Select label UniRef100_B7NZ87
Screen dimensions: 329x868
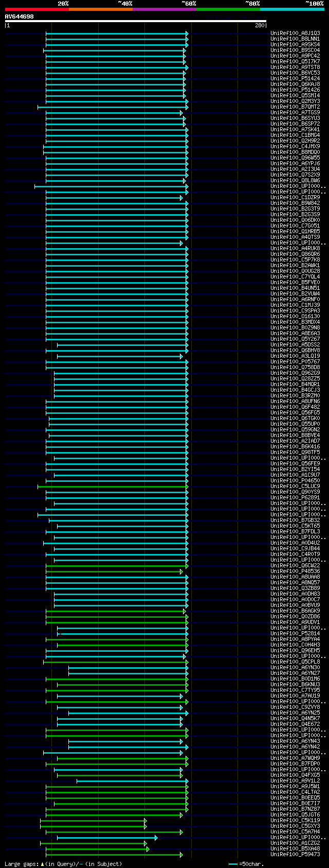[295, 809]
